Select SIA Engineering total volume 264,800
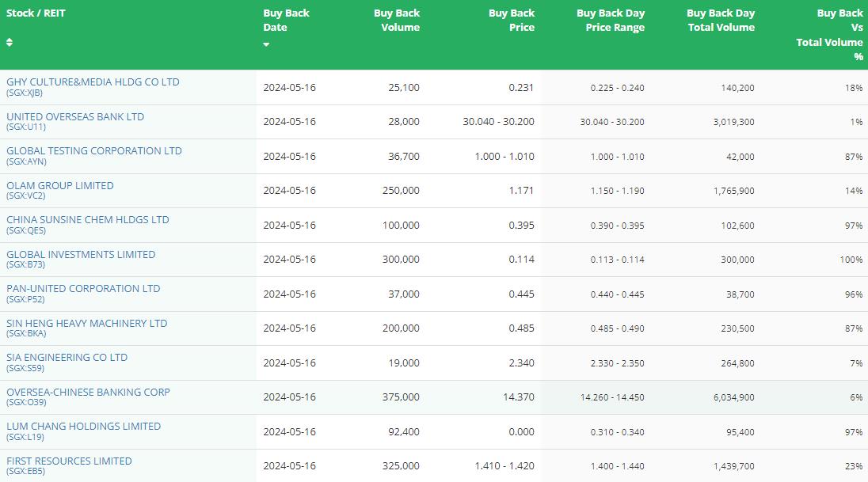This screenshot has width=868, height=482. pos(737,363)
